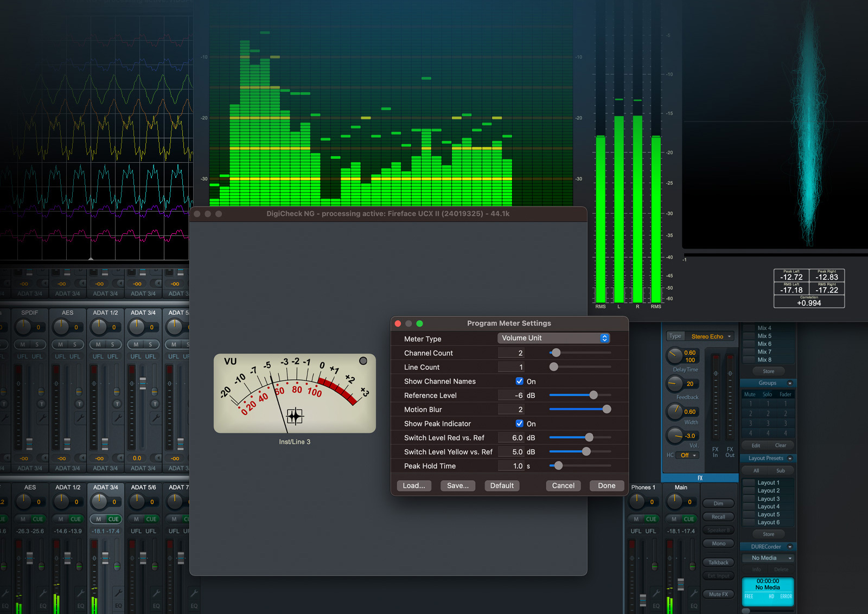
Task: Open EQ on the Phones 1 channel
Action: (656, 606)
